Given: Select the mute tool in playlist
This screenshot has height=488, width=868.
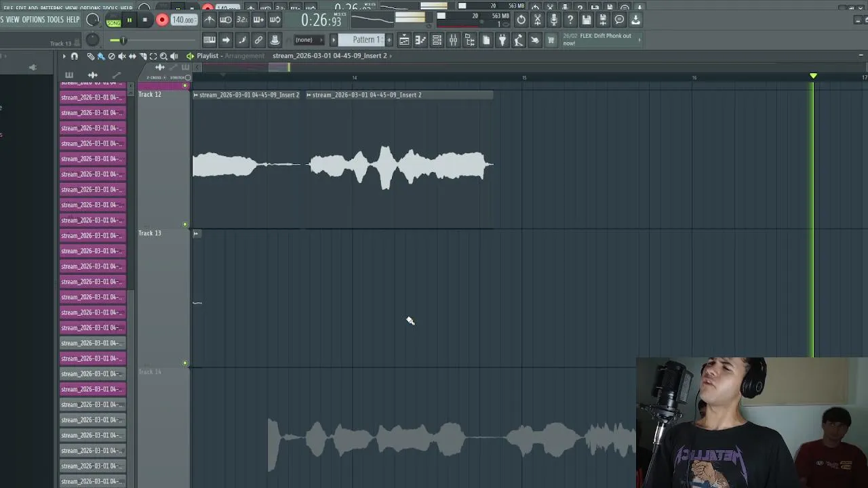Looking at the screenshot, I should (122, 56).
